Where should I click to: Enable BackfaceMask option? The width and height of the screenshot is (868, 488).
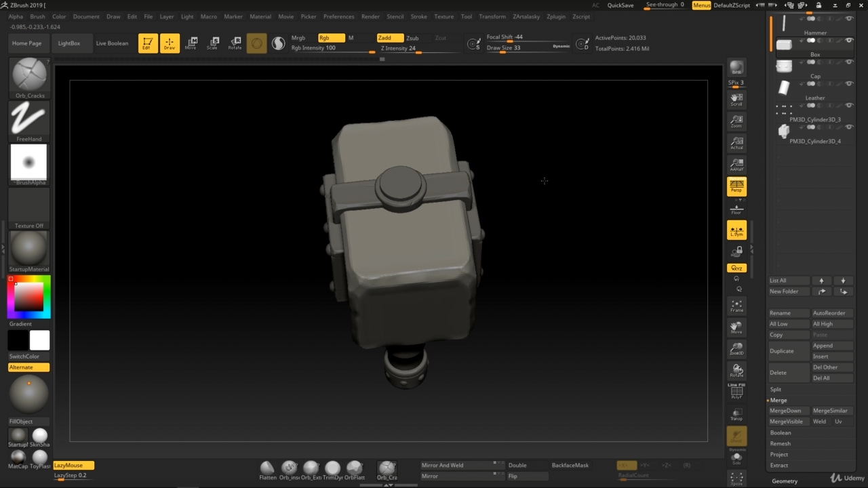[x=570, y=466]
